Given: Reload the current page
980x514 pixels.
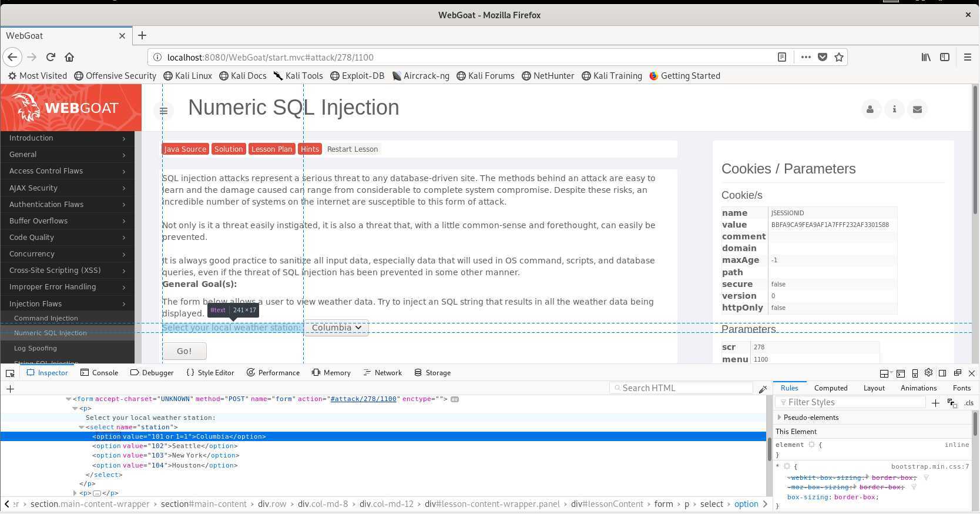Looking at the screenshot, I should [51, 57].
